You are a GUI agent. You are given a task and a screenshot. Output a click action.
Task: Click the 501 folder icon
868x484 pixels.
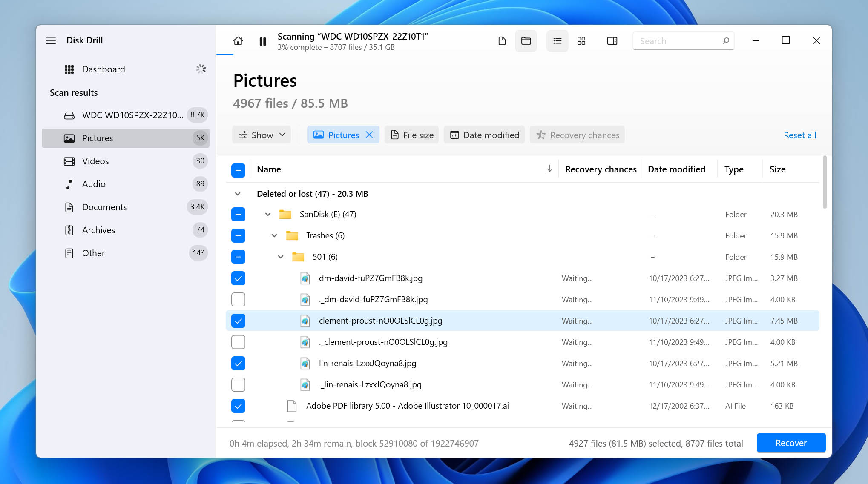[x=298, y=257]
